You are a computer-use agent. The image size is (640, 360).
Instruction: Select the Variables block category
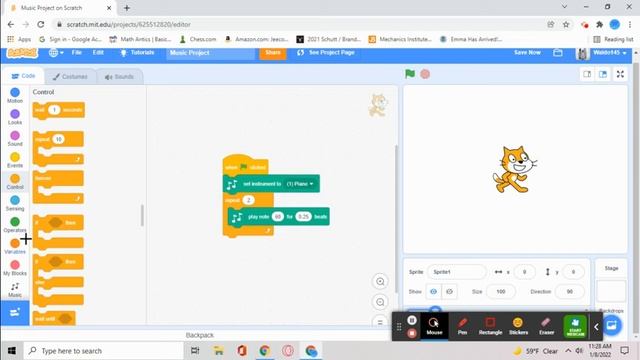15,247
